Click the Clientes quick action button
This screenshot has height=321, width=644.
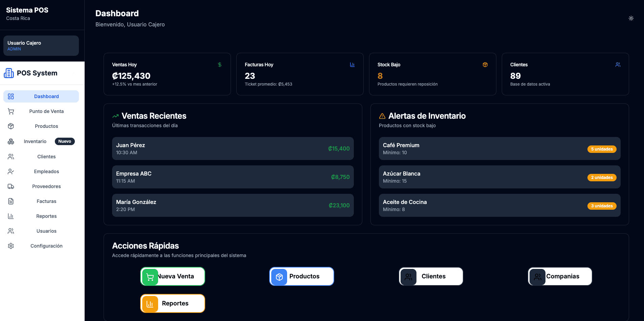click(x=431, y=276)
